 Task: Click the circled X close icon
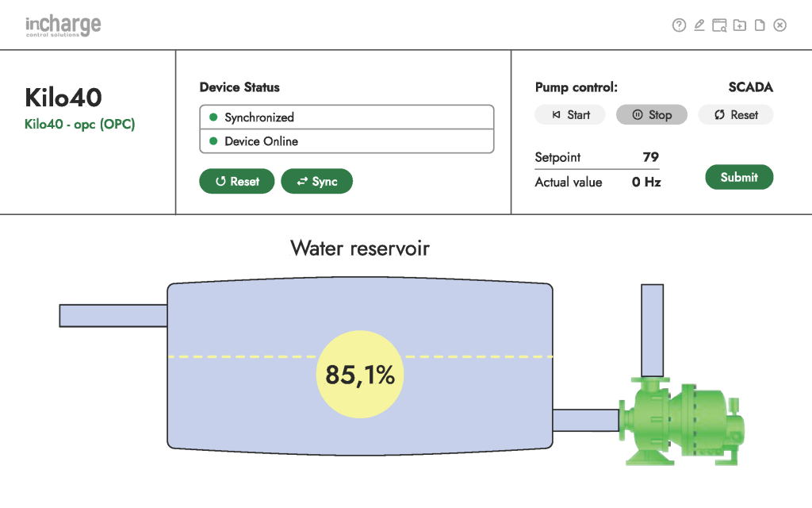780,25
